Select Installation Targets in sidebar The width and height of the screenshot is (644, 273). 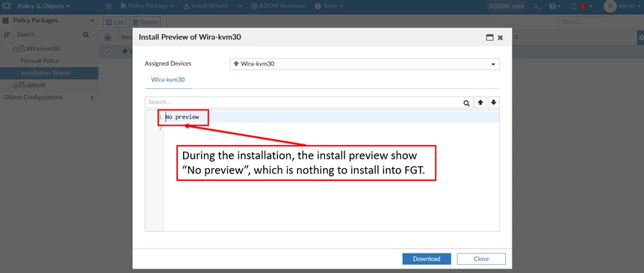[49, 73]
